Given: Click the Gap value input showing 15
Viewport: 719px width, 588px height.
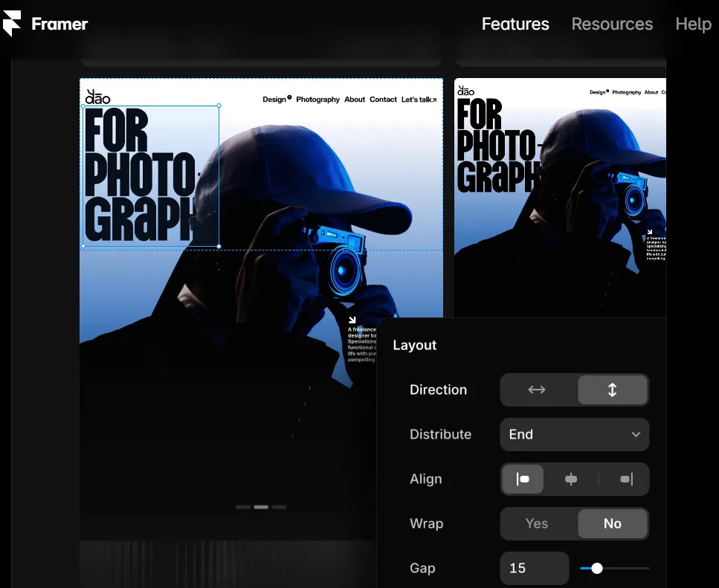Looking at the screenshot, I should [x=534, y=568].
